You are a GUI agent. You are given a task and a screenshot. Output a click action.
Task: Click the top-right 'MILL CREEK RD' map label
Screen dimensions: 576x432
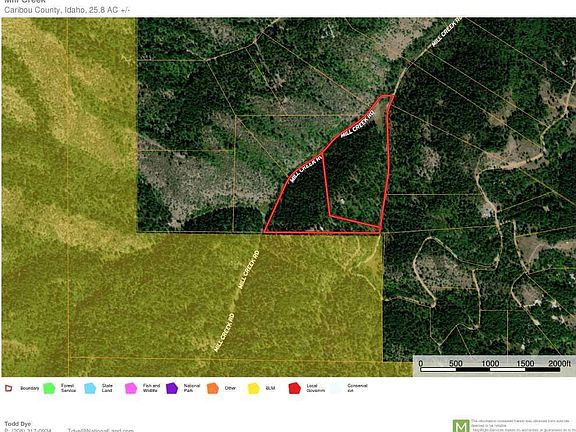[x=447, y=32]
